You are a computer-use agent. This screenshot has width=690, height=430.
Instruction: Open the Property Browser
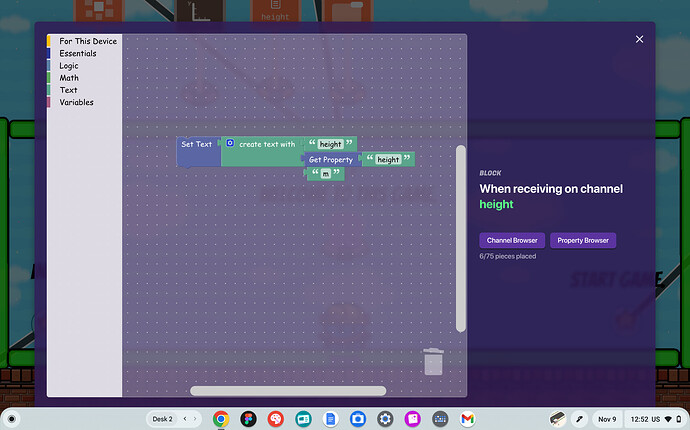583,240
